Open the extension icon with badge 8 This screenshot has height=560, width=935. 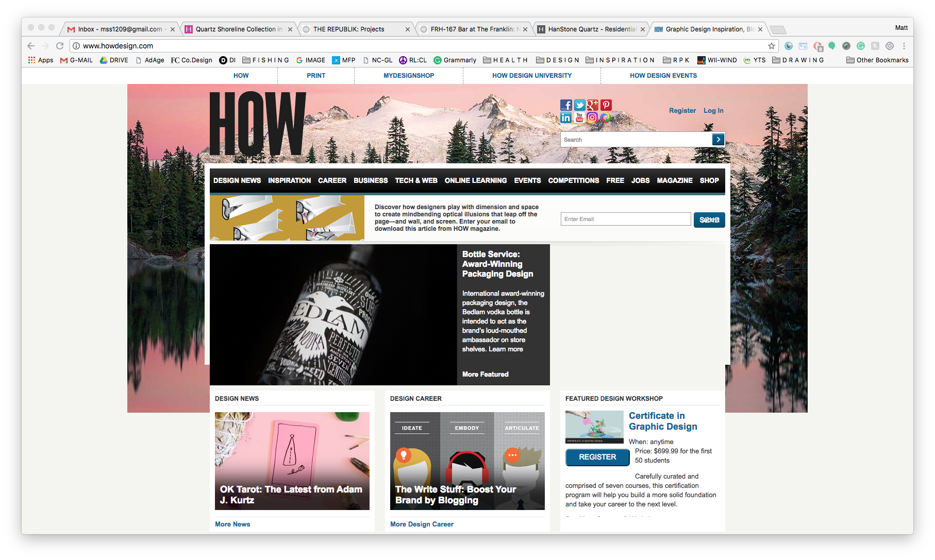[818, 46]
